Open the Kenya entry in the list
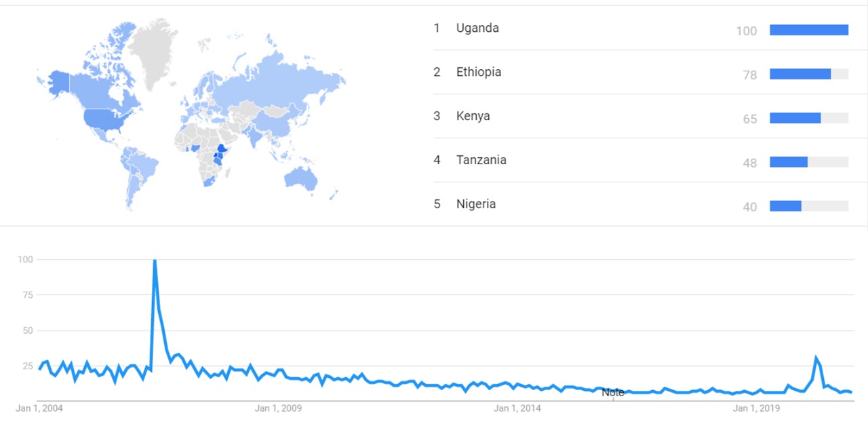This screenshot has width=868, height=441. pos(473,116)
